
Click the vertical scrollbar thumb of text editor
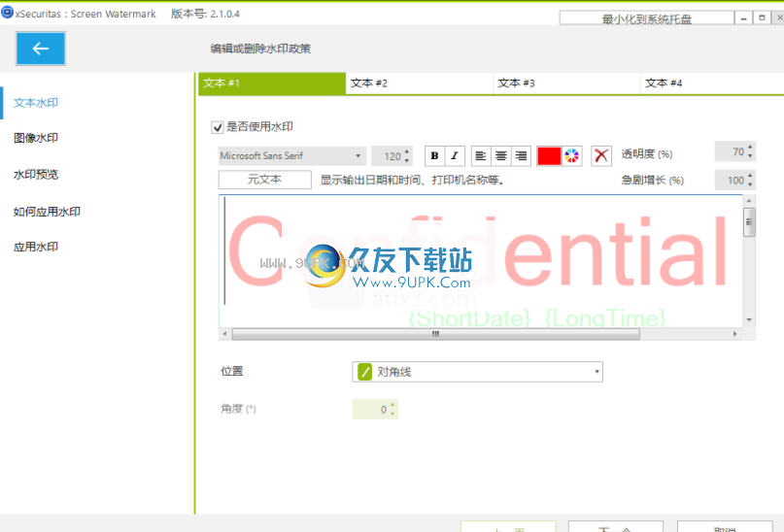click(749, 221)
